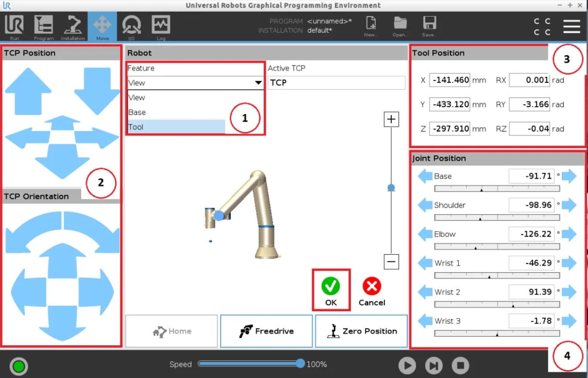Select the Move tab
Viewport: 588px width, 378px height.
click(102, 27)
